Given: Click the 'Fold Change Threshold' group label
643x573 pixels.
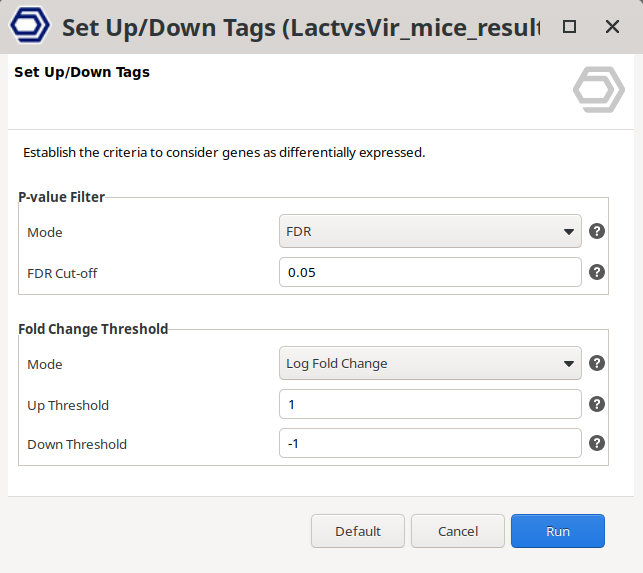Looking at the screenshot, I should click(x=93, y=328).
